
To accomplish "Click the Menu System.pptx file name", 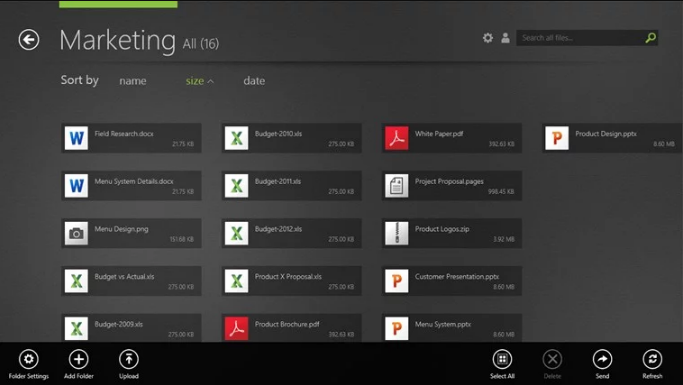I will [x=443, y=324].
